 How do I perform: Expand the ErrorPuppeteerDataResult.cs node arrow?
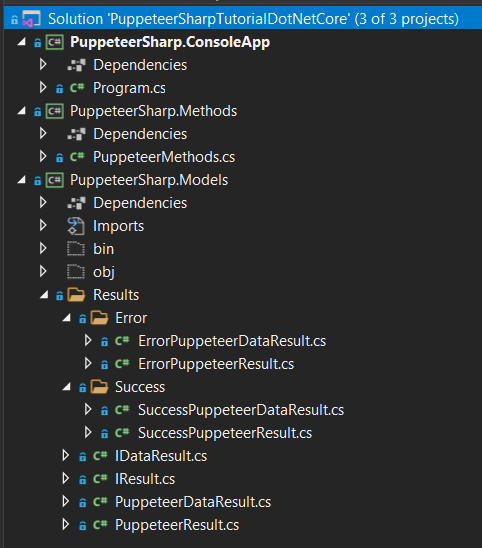coord(88,340)
